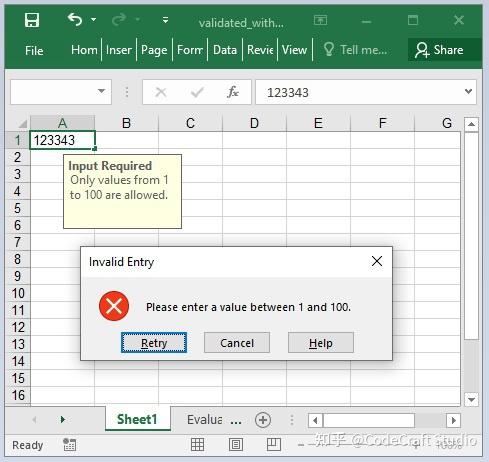This screenshot has height=462, width=489.
Task: Click the formula bar Enter checkmark icon
Action: click(x=197, y=92)
